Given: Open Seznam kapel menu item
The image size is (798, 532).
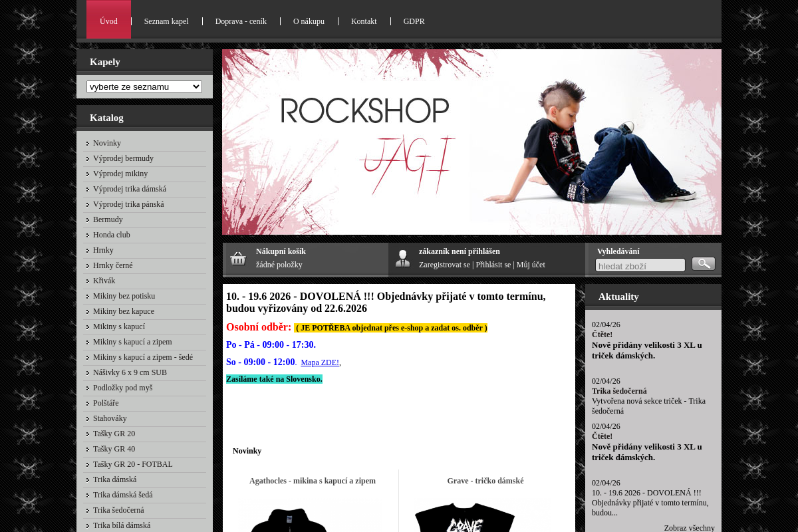Looking at the screenshot, I should coord(166,21).
